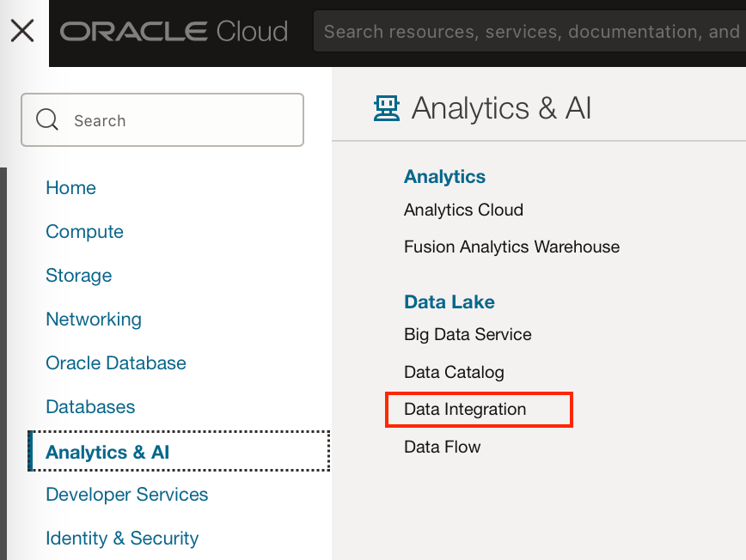Select Networking in the navigation sidebar
Screen dimensions: 746x560
click(94, 320)
